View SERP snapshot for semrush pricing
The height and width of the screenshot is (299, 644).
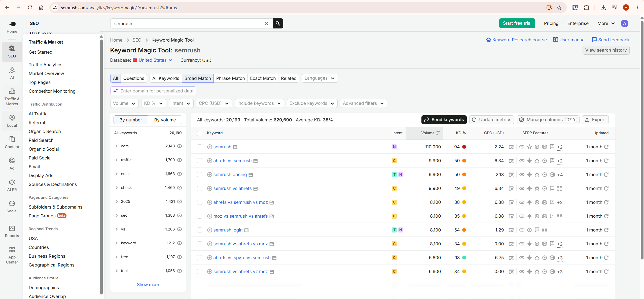pyautogui.click(x=251, y=175)
